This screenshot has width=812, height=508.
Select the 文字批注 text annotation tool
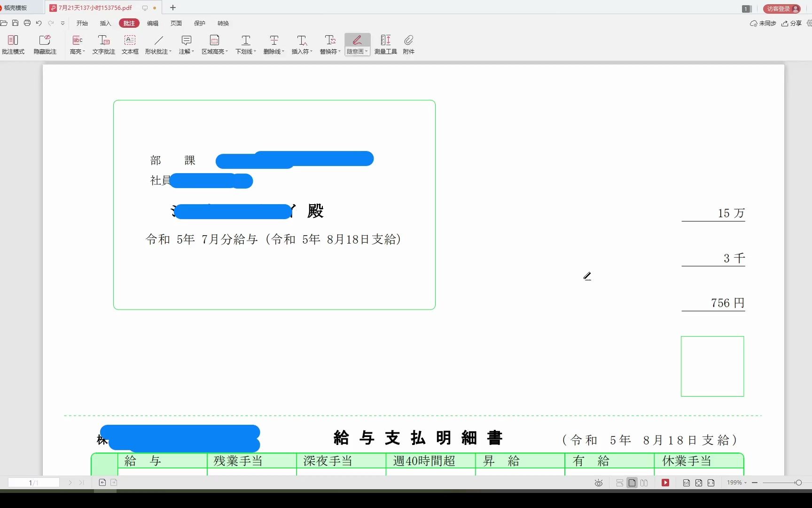coord(104,45)
